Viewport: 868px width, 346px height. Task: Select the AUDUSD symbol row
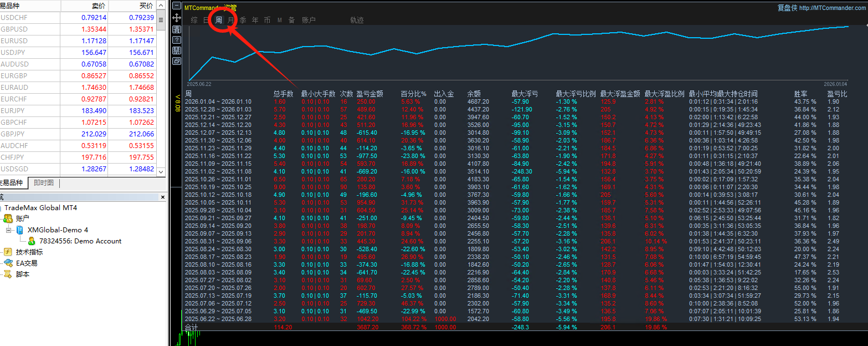[x=78, y=64]
